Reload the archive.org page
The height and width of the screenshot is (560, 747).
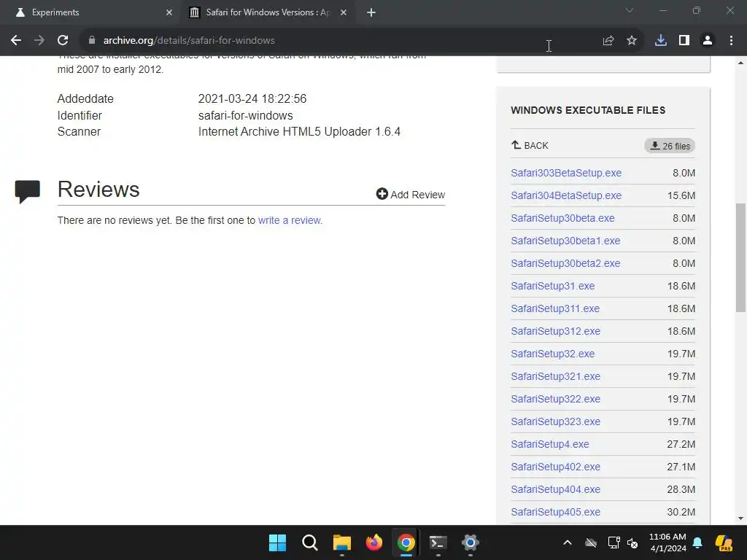63,41
